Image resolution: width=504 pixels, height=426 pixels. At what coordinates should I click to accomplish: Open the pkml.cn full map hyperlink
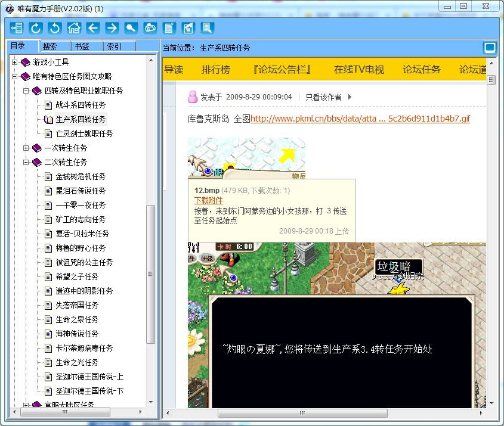360,119
